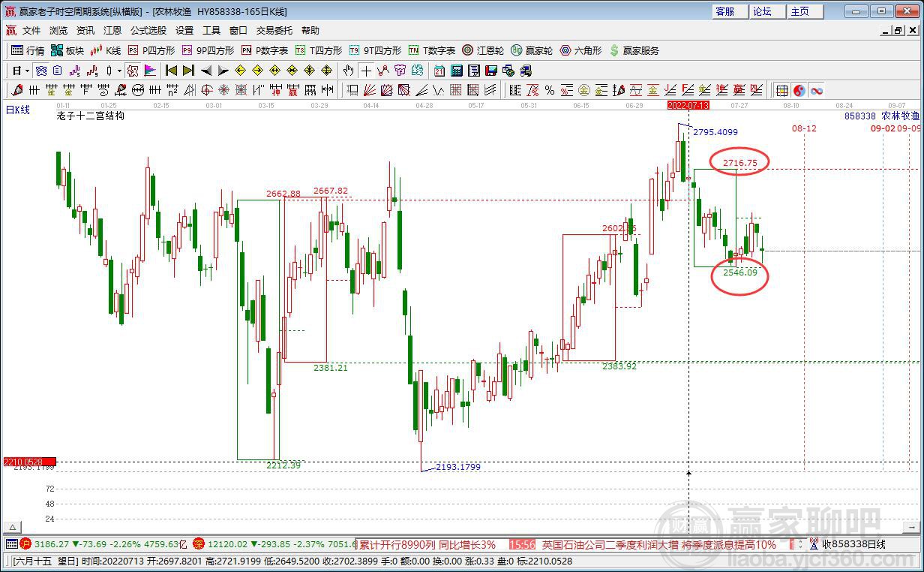Open the 行情 market quotes view
The height and width of the screenshot is (572, 924).
click(28, 50)
